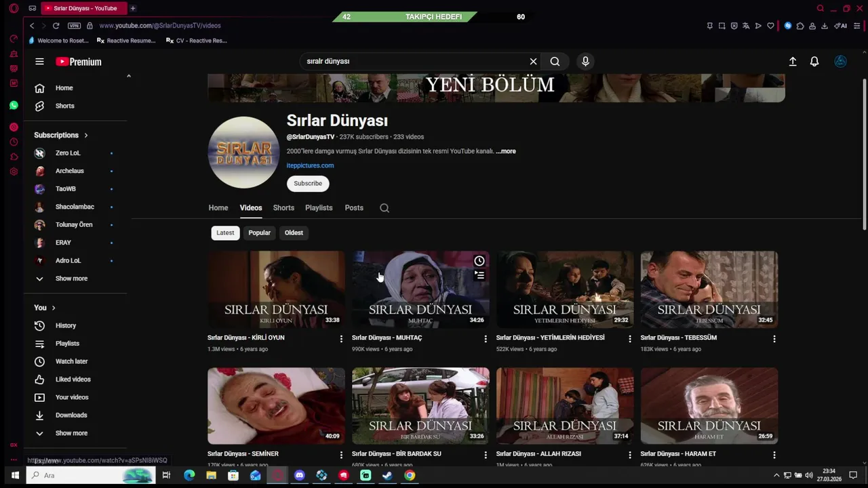Select the Videos tab
This screenshot has height=488, width=868.
click(251, 208)
